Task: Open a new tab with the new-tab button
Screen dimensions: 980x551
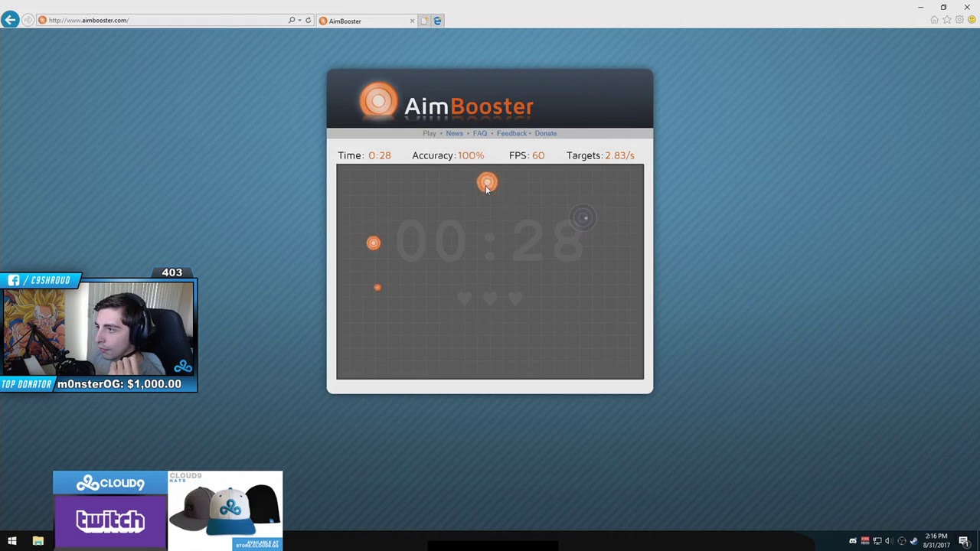Action: tap(424, 21)
